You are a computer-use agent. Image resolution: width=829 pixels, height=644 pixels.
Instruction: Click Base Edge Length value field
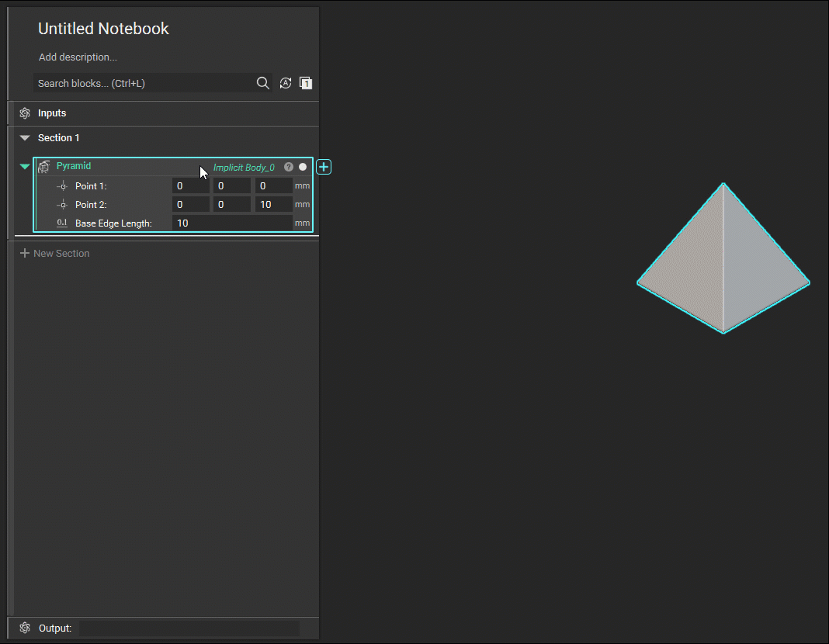point(232,223)
